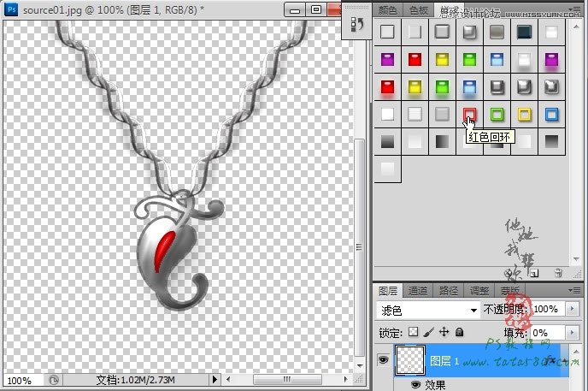Click the canvas horizontal scroll left arrow
Viewport: 588px width, 391px height.
coord(228,379)
